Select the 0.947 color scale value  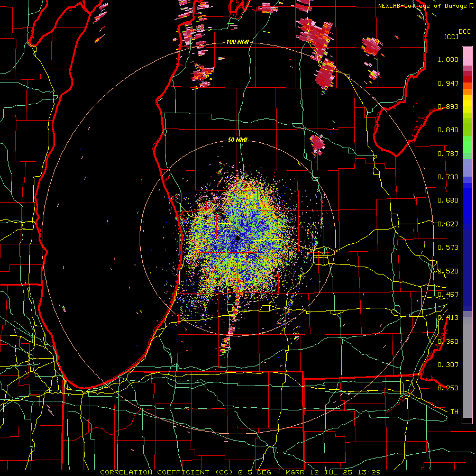(x=448, y=83)
